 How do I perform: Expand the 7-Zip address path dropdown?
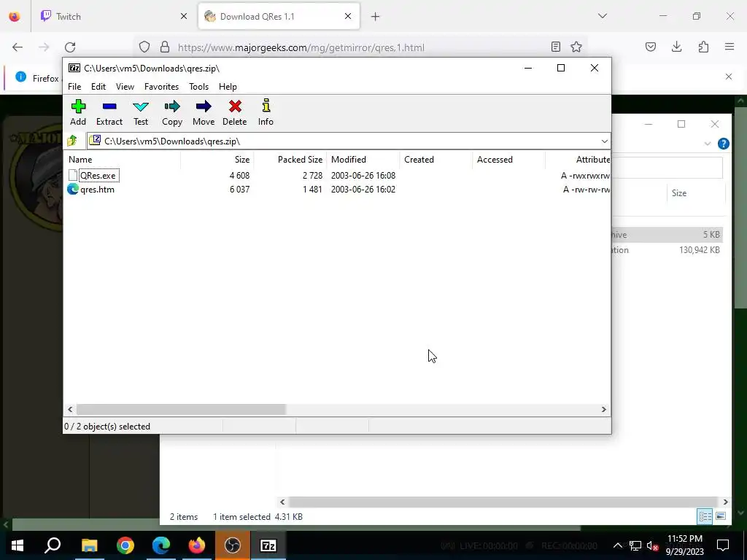(x=604, y=141)
